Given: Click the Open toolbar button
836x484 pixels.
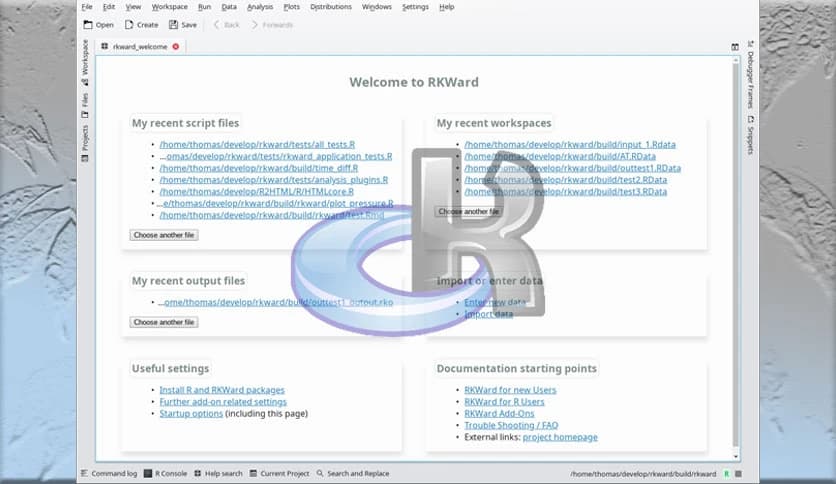Looking at the screenshot, I should pyautogui.click(x=99, y=25).
